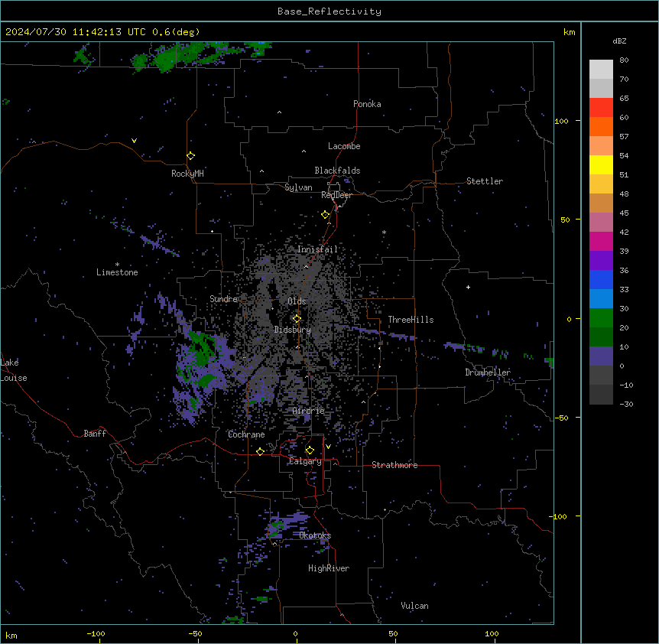659x644 pixels.
Task: Click the RockyMH label
Action: coord(187,174)
